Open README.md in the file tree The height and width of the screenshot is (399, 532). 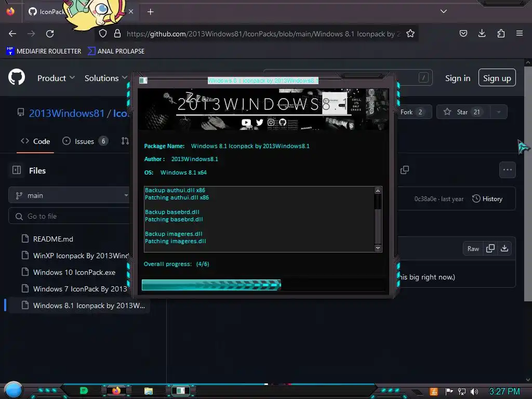53,239
